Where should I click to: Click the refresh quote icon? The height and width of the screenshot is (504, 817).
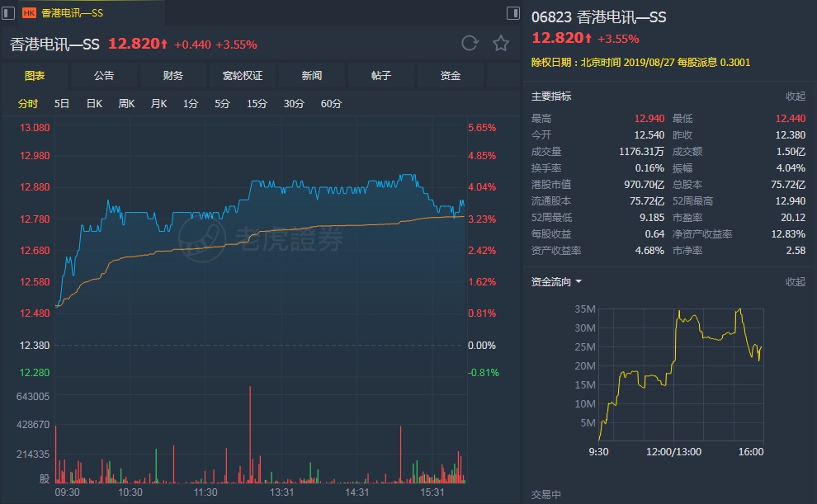pos(470,44)
